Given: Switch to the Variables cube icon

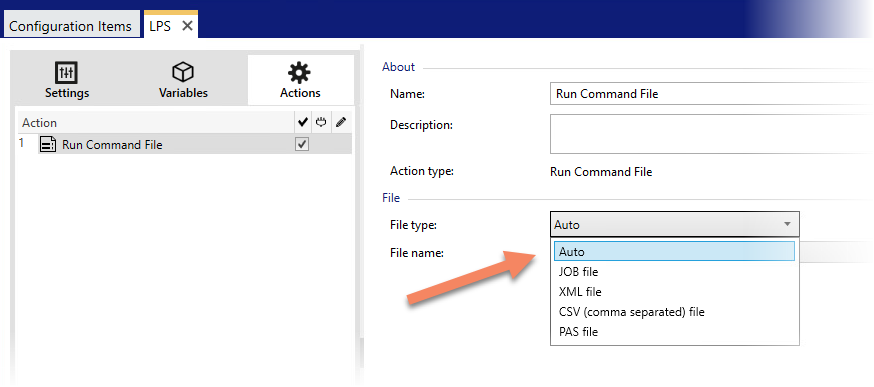Looking at the screenshot, I should point(183,72).
